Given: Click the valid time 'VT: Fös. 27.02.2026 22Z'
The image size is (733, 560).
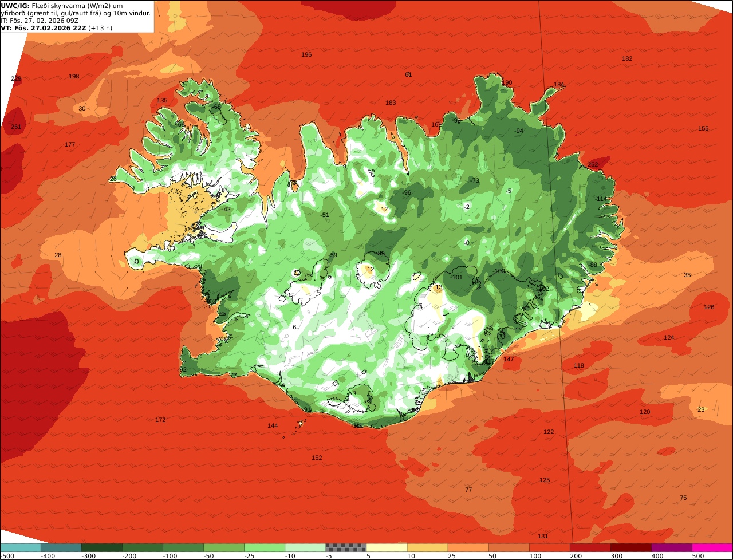Looking at the screenshot, I should 44,27.
